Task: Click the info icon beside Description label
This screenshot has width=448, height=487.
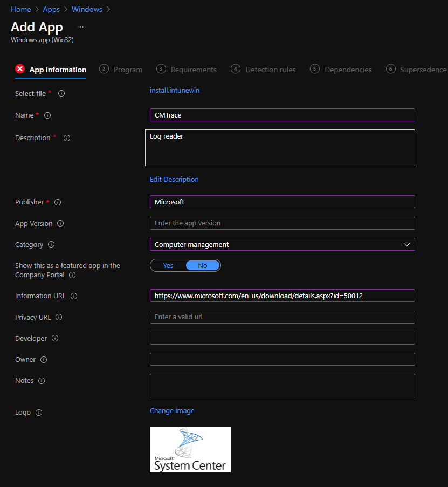Action: point(67,138)
